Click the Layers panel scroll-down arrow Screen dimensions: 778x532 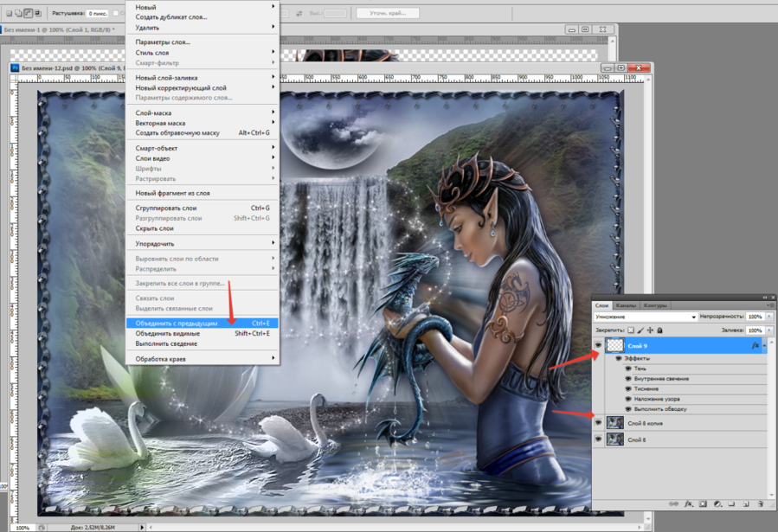[772, 495]
